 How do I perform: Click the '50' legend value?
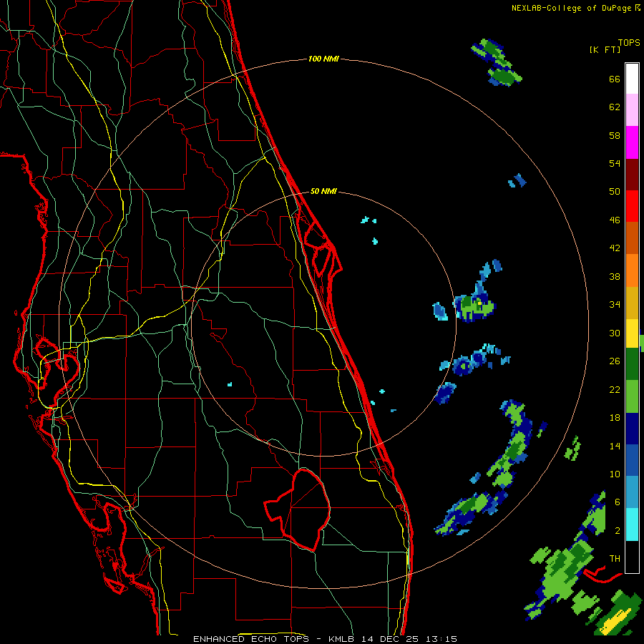pos(615,192)
